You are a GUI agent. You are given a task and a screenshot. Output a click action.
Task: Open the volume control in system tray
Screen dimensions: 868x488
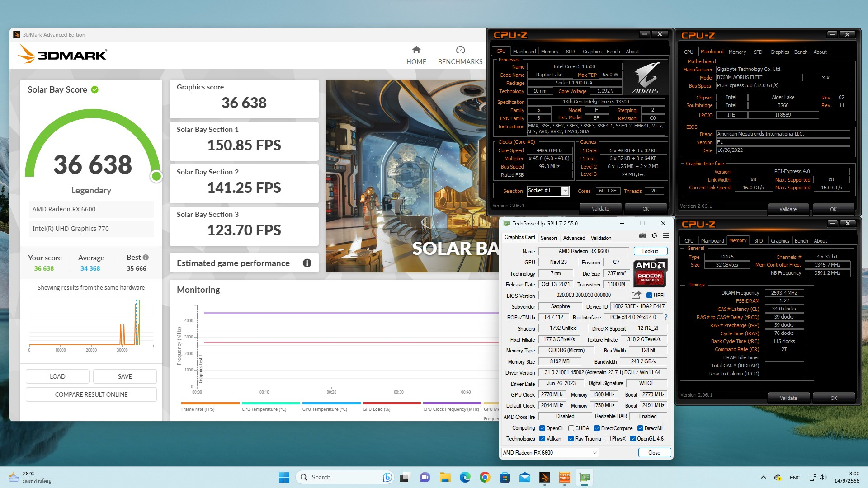[x=822, y=477]
